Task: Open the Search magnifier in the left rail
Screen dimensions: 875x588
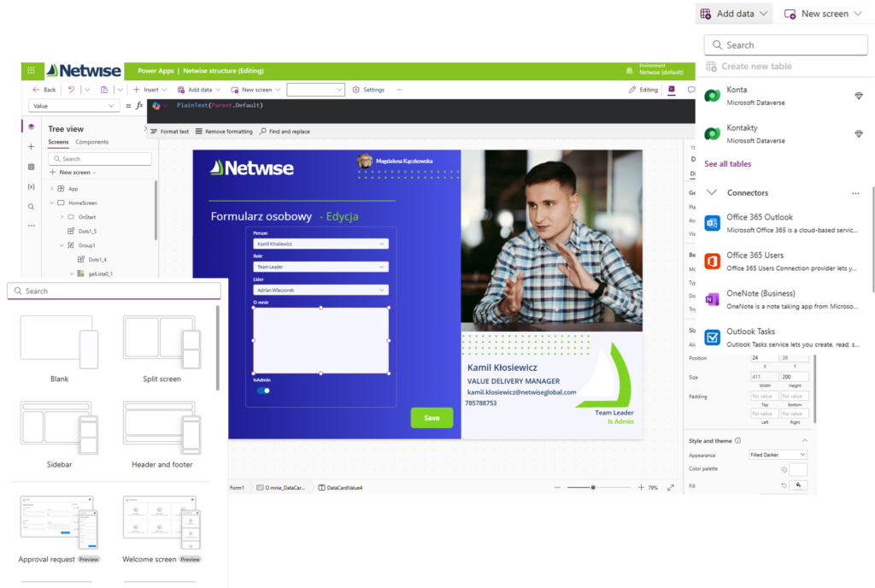Action: click(32, 207)
